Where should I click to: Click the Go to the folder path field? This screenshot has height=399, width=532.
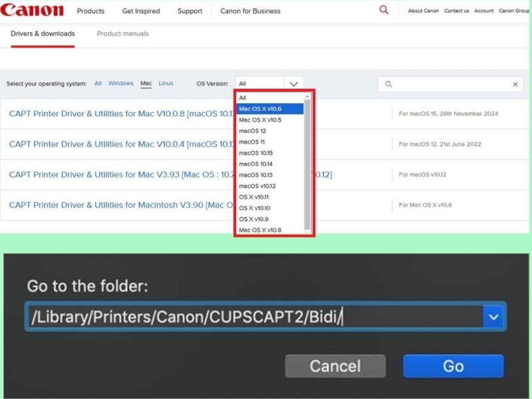(x=255, y=317)
